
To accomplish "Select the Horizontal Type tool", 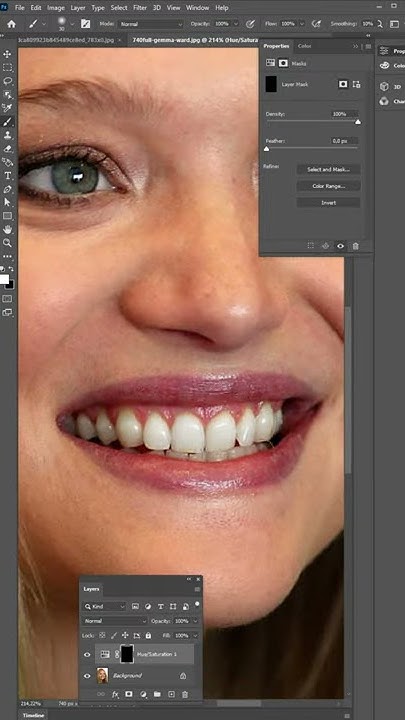I will click(8, 175).
